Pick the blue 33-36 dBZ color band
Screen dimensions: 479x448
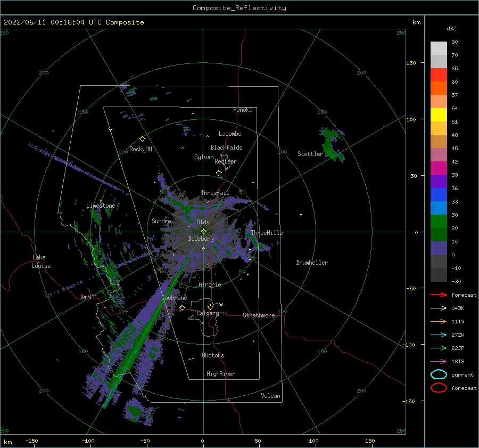click(x=439, y=195)
